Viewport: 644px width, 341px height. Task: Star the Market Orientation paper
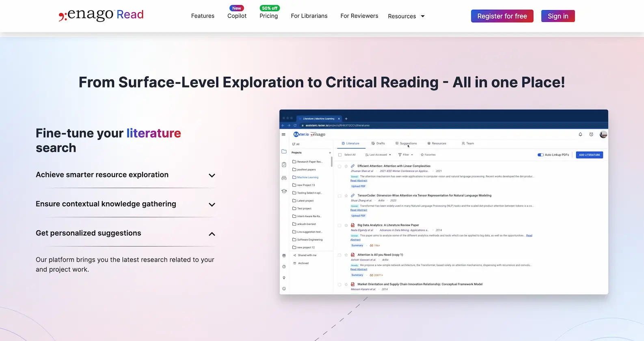coord(346,285)
